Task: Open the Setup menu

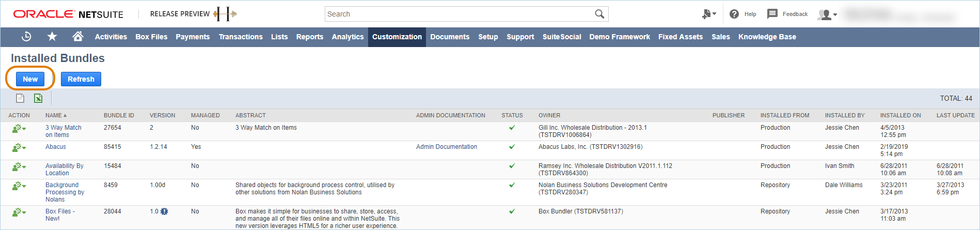Action: pos(488,37)
